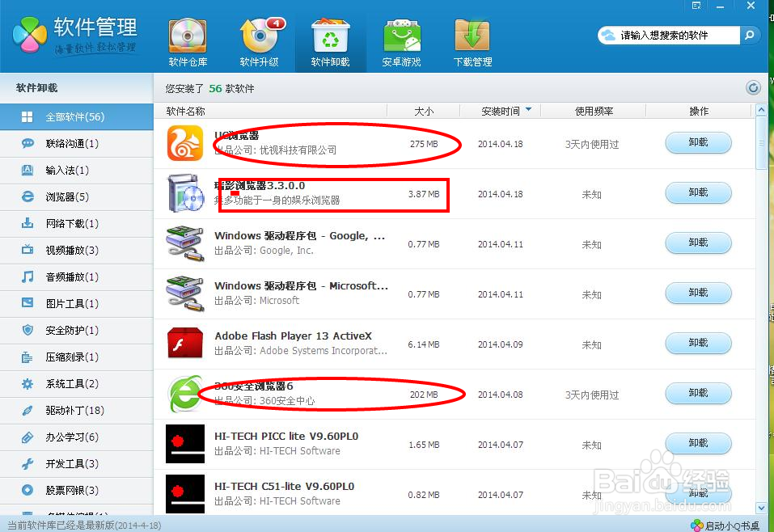This screenshot has height=532, width=774.
Task: Select the 音频播放(1) category
Action: pyautogui.click(x=77, y=277)
